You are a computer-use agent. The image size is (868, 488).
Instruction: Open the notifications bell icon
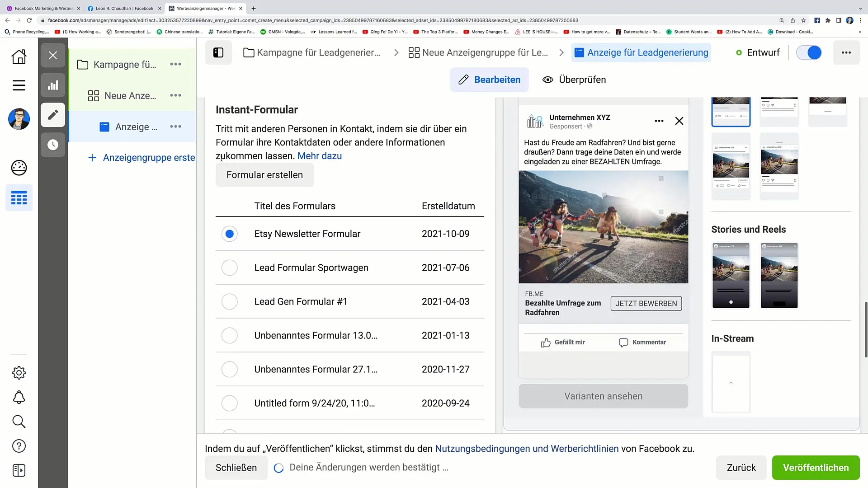(19, 397)
